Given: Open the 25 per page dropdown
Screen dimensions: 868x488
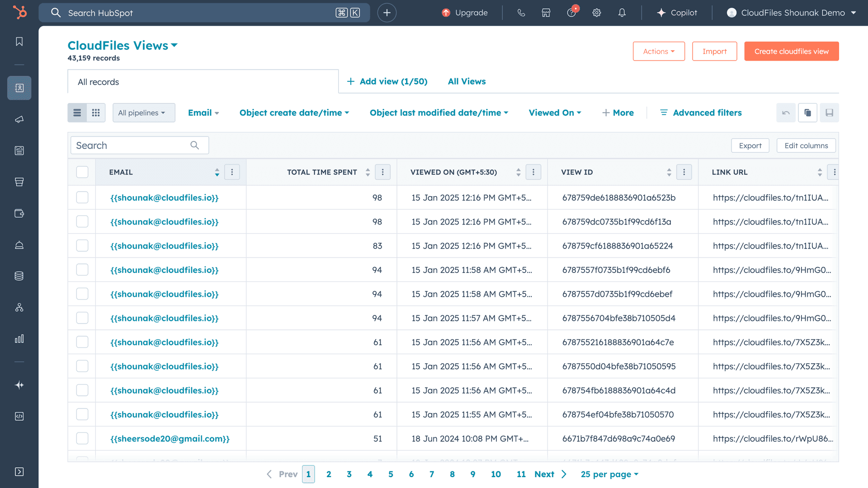Looking at the screenshot, I should tap(609, 474).
